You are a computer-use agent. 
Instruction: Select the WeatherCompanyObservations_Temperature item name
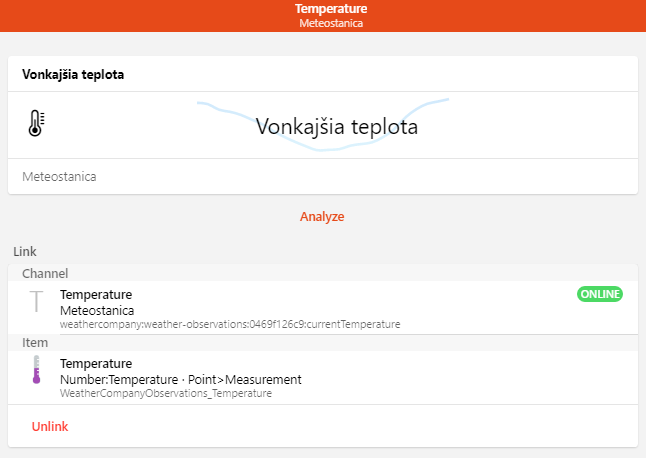click(166, 393)
